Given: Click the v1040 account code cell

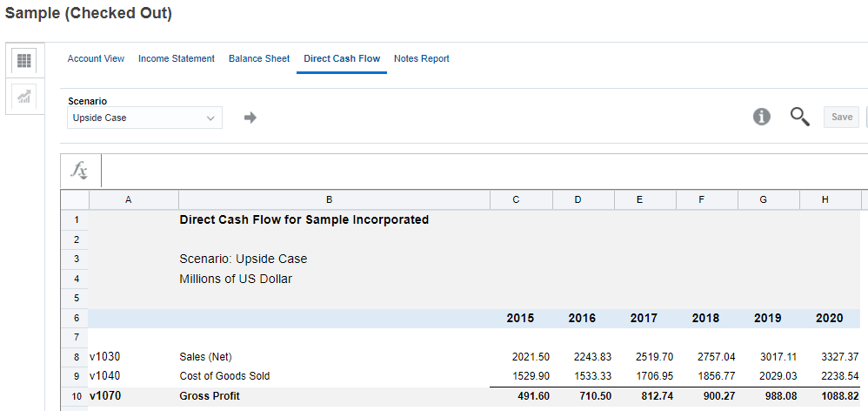Looking at the screenshot, I should coord(133,377).
